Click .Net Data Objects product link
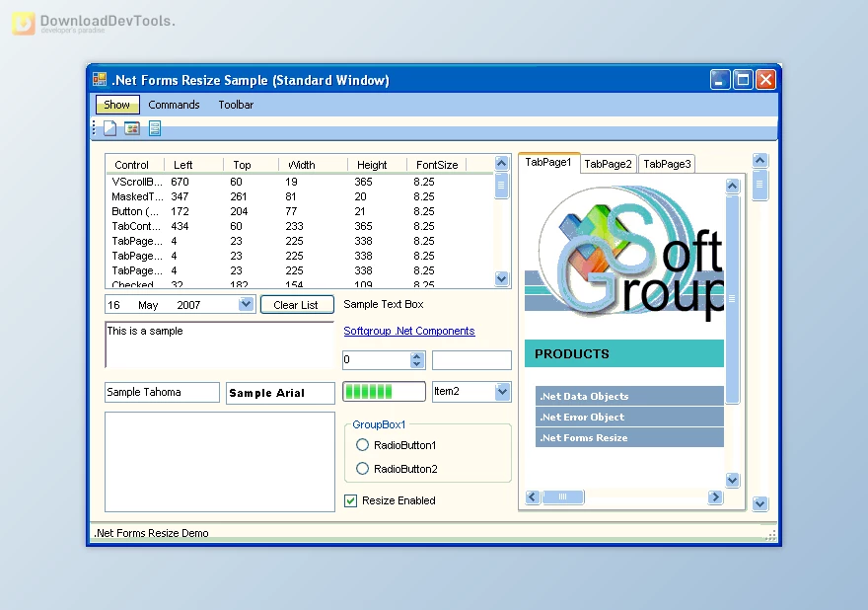This screenshot has width=868, height=610. pyautogui.click(x=629, y=396)
